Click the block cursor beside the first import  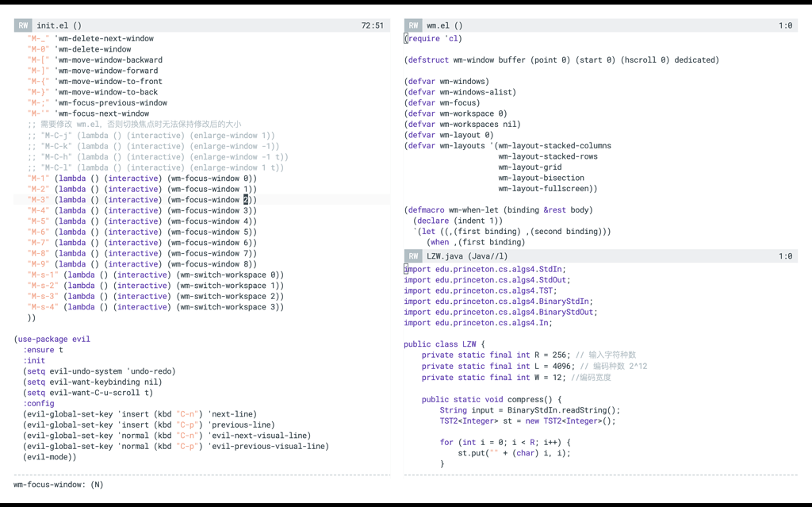(405, 269)
